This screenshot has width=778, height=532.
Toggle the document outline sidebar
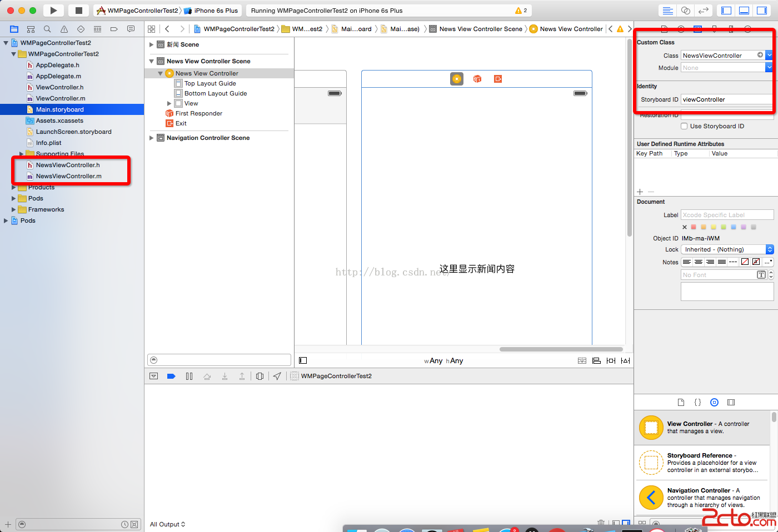click(303, 360)
